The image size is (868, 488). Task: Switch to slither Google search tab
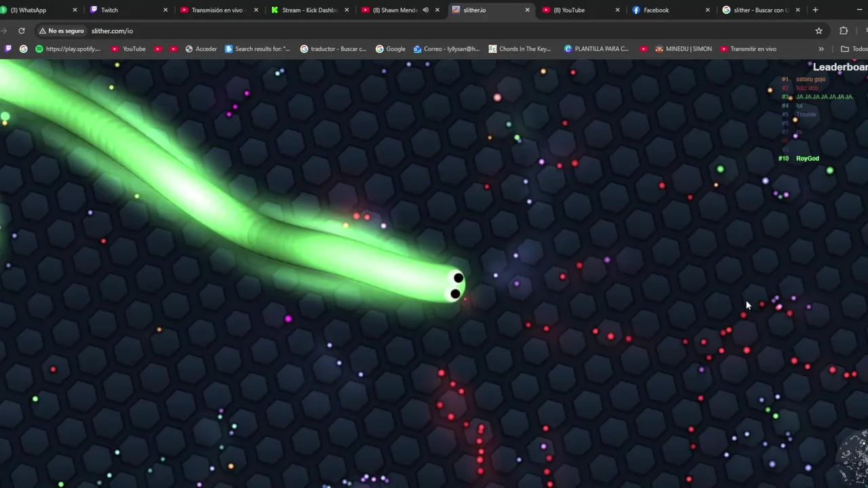tap(759, 10)
